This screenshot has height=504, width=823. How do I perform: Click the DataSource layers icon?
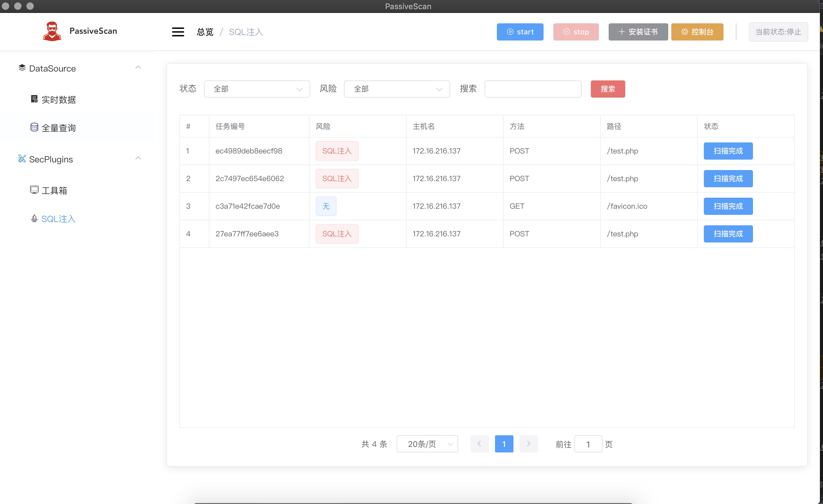click(22, 68)
